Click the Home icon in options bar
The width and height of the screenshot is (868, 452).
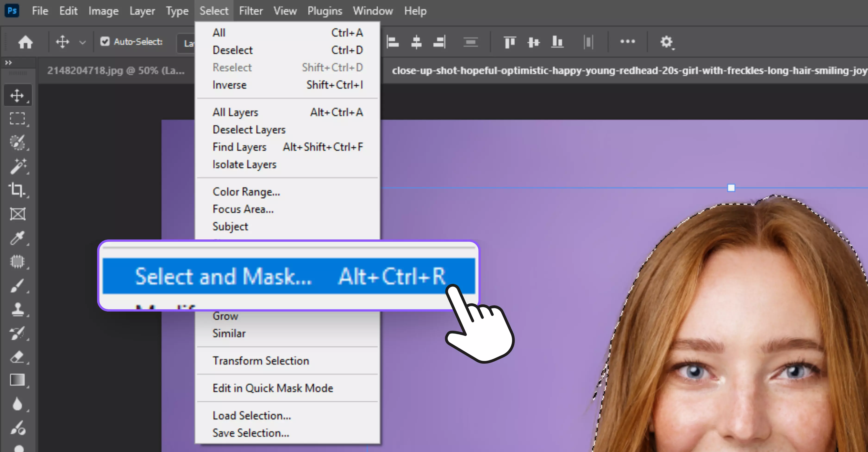(x=25, y=42)
